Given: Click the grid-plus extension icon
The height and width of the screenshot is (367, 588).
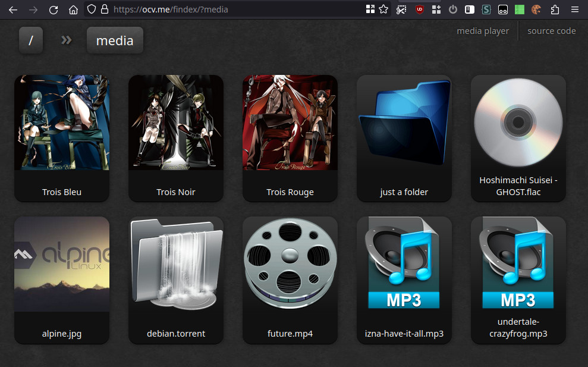Looking at the screenshot, I should [x=436, y=10].
